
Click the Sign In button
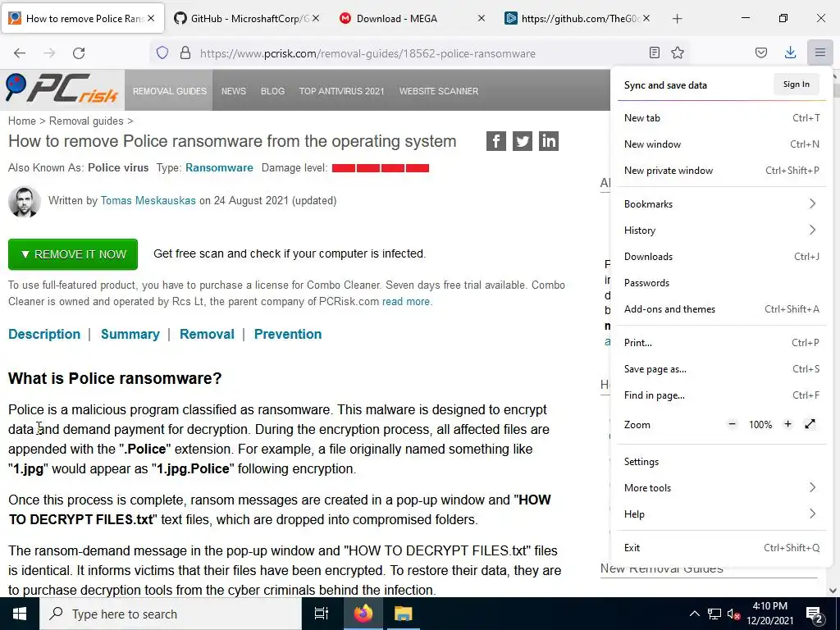796,84
